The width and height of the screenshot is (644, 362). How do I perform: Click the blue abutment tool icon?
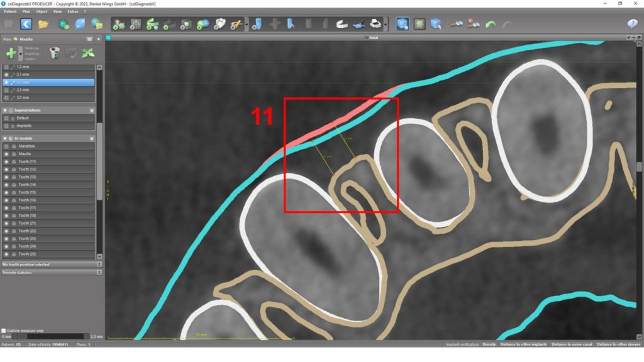291,25
